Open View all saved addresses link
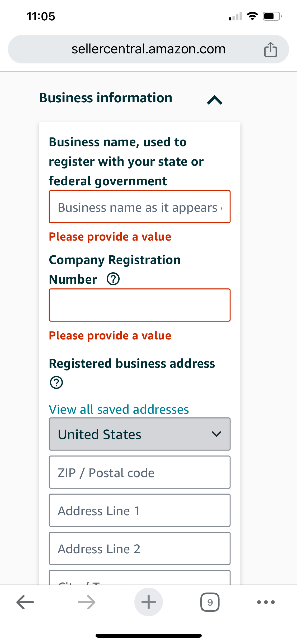Viewport: 297px width, 644px height. (x=119, y=409)
